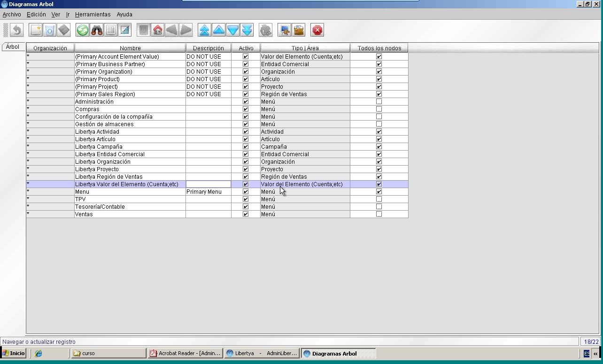
Task: Uncheck Activo for the Administración row
Action: coord(246,102)
